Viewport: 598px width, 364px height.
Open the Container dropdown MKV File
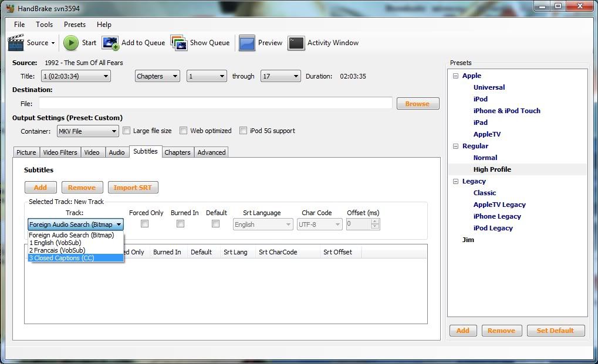tap(87, 131)
